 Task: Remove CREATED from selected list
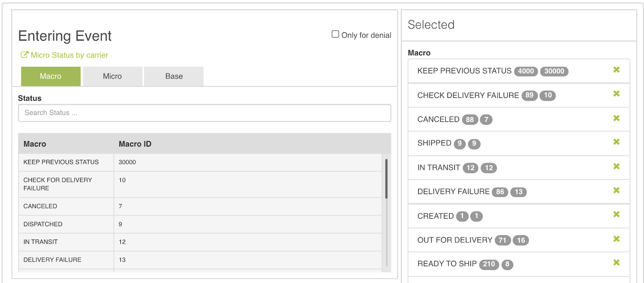(616, 215)
